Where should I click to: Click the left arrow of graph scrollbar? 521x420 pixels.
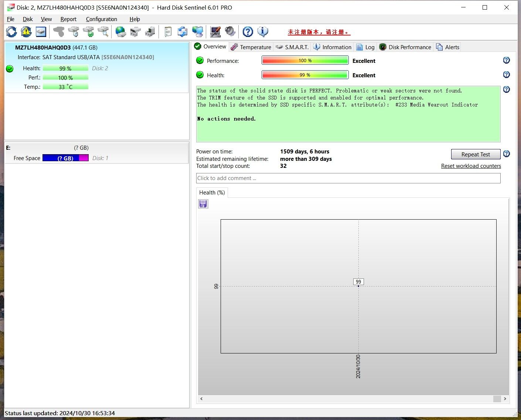pos(201,399)
